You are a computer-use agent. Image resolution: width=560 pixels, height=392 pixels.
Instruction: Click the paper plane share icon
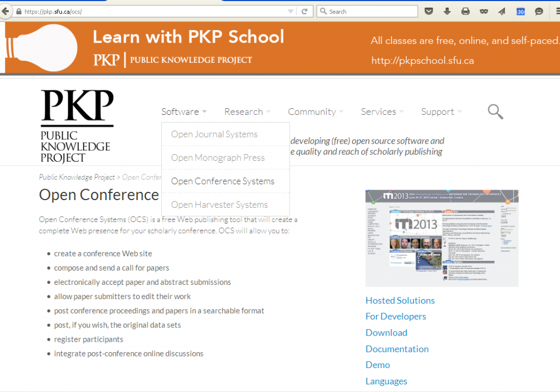coord(502,11)
